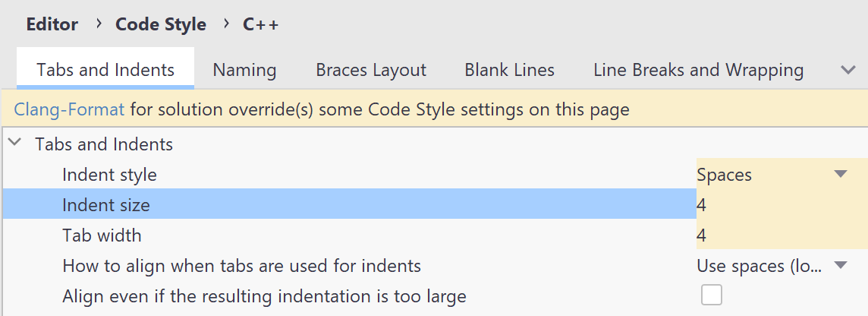Select the Indent style setting row label

[x=109, y=175]
